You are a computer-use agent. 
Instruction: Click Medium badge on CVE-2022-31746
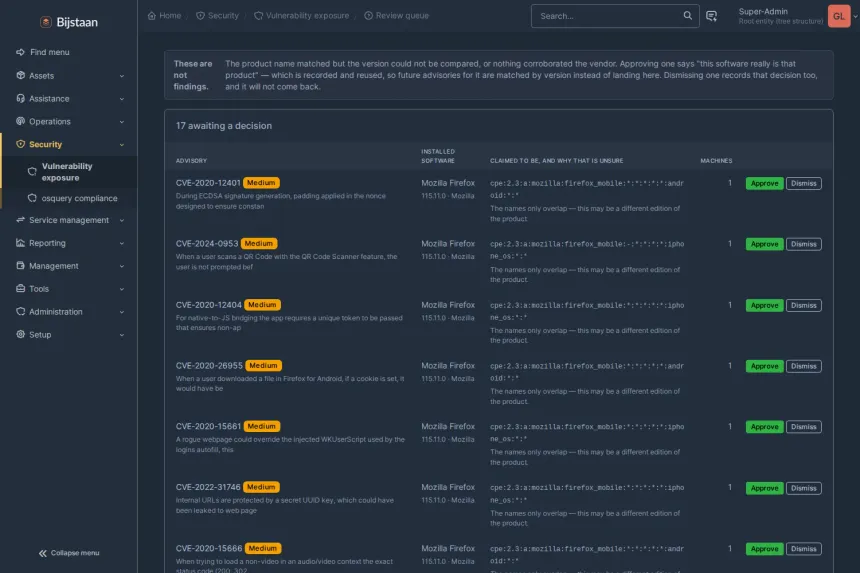(x=261, y=487)
